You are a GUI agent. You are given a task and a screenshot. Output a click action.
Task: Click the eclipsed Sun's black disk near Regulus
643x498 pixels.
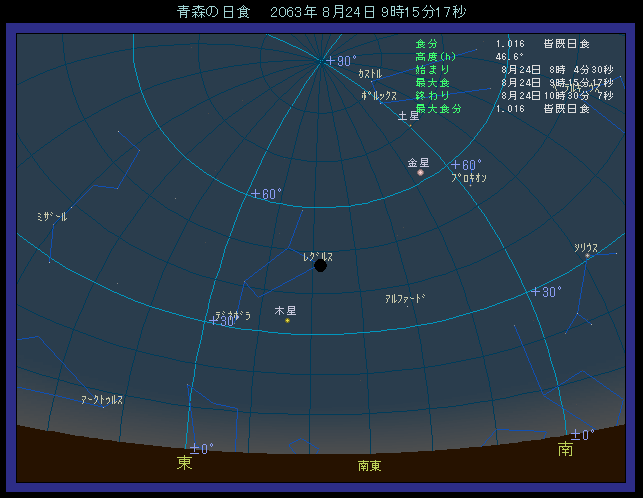click(x=320, y=266)
